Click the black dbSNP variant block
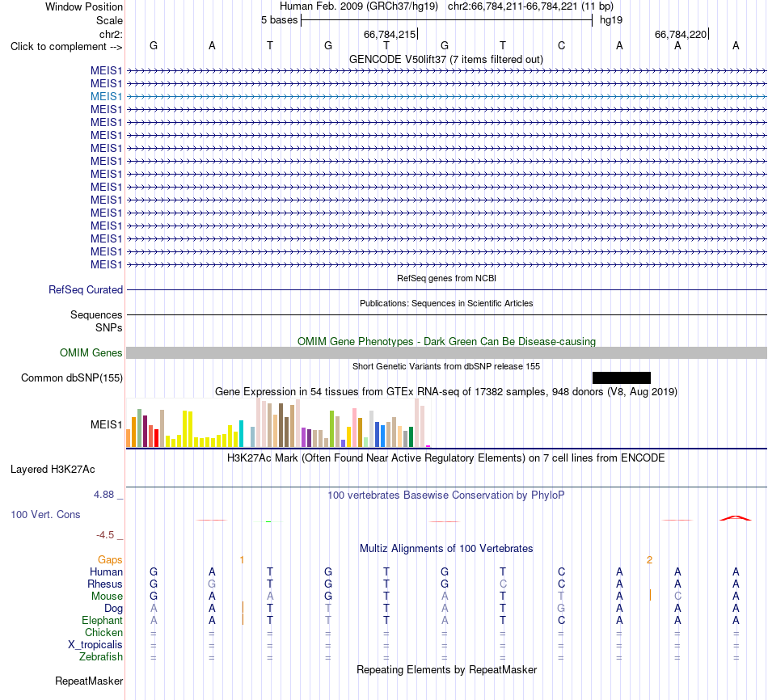The height and width of the screenshot is (700, 768). pyautogui.click(x=622, y=377)
